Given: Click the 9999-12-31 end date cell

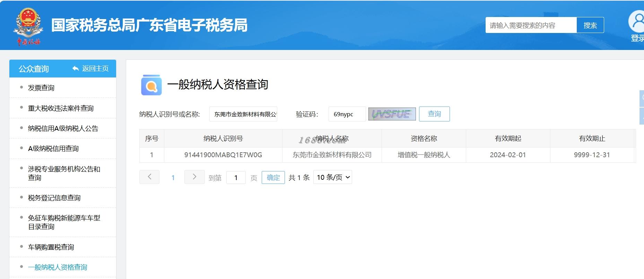Looking at the screenshot, I should tap(592, 155).
